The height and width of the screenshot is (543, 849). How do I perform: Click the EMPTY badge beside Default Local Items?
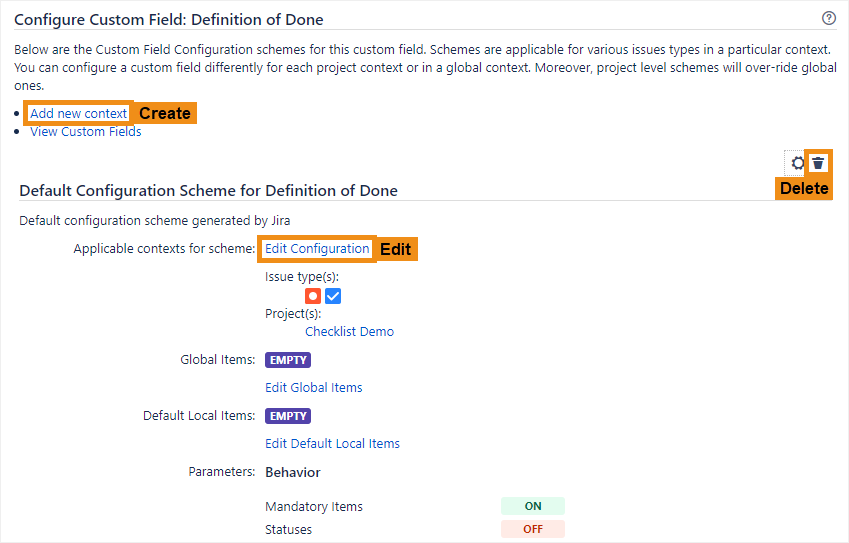coord(288,416)
